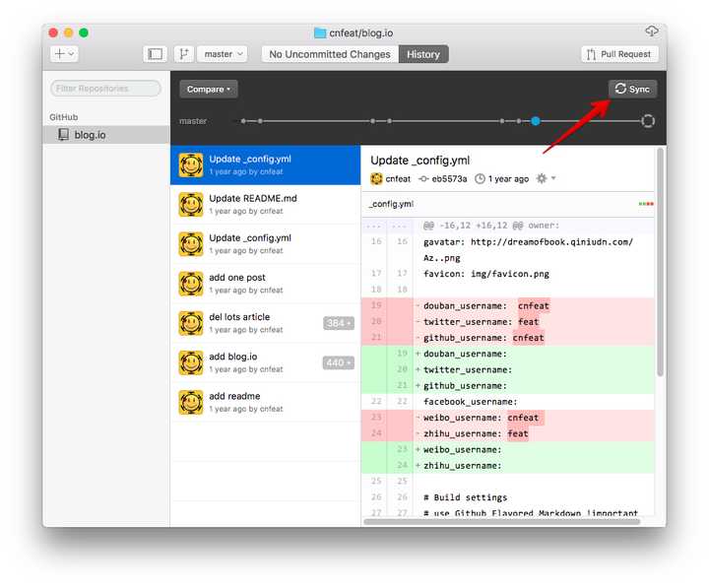Click the removed zhihu_username: feat line
Image resolution: width=709 pixels, height=588 pixels.
coord(508,433)
